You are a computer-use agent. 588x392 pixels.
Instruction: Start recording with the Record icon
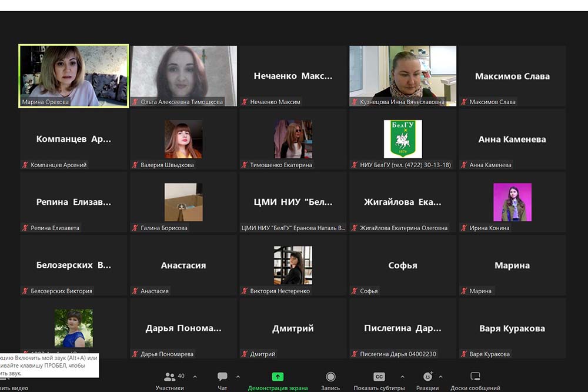click(x=330, y=377)
